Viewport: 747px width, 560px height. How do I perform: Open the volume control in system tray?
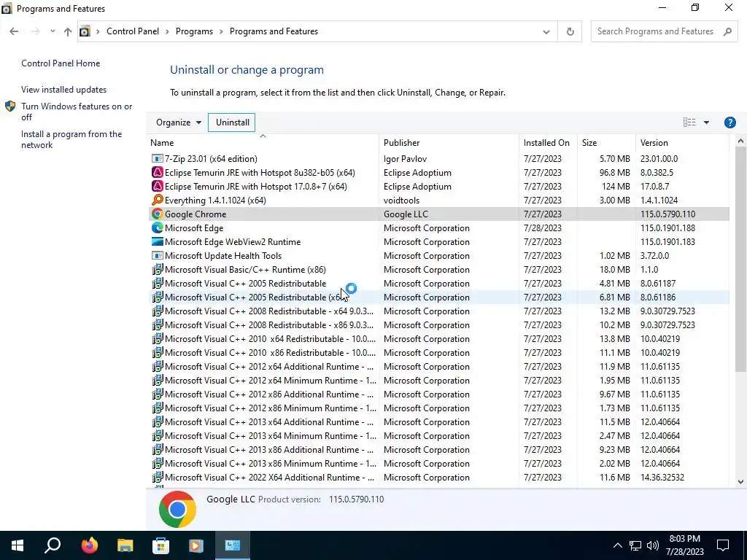point(653,545)
